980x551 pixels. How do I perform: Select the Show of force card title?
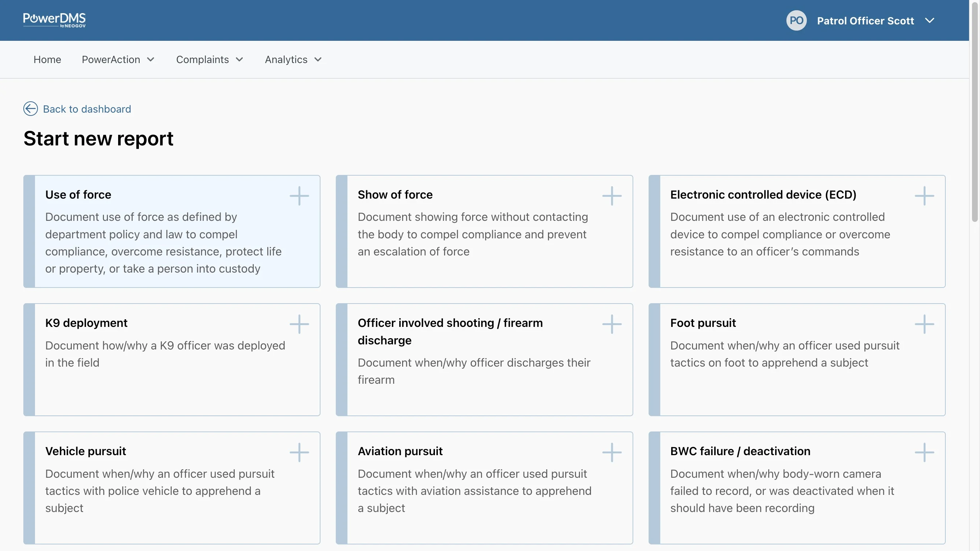[395, 195]
